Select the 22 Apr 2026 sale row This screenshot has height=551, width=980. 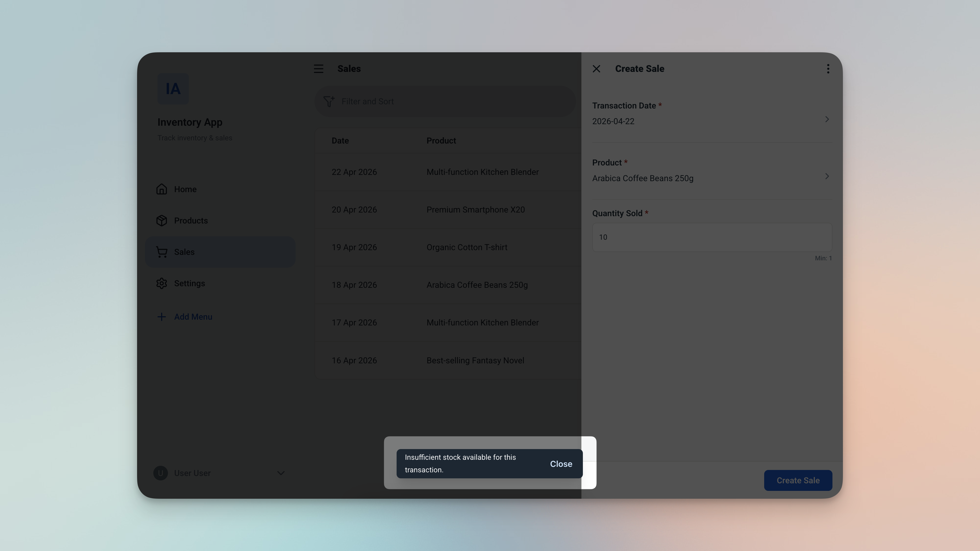[x=448, y=172]
